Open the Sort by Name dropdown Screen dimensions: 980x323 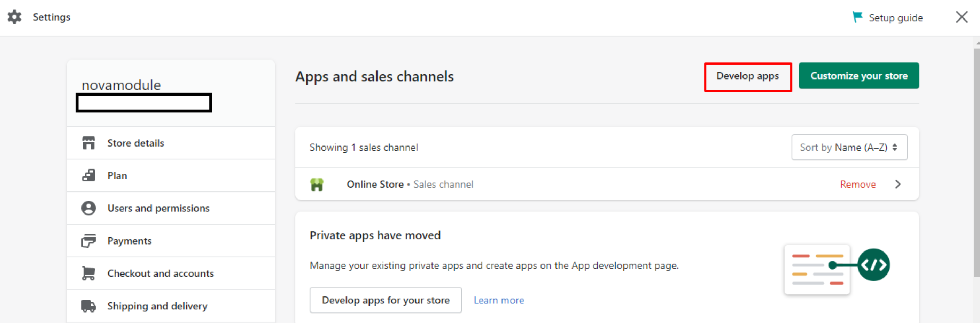click(849, 148)
